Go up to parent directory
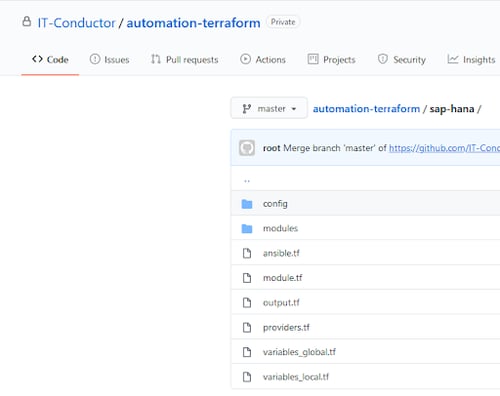500x396 pixels. [247, 181]
